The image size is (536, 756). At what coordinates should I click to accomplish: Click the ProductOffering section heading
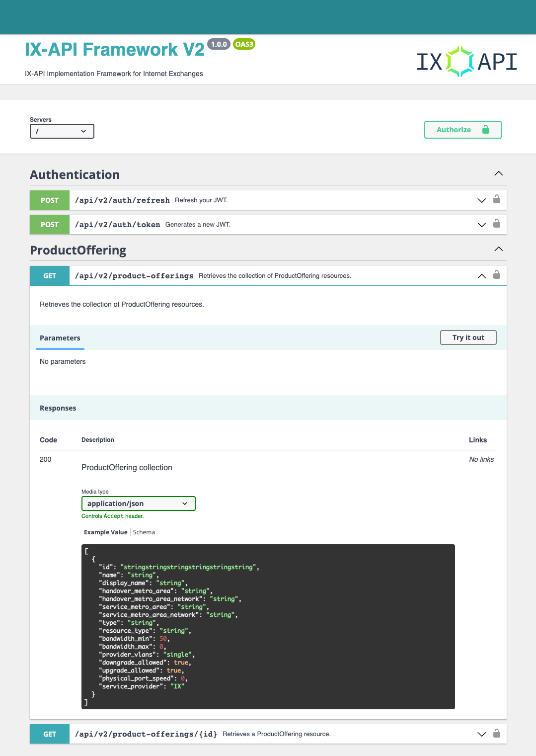78,250
